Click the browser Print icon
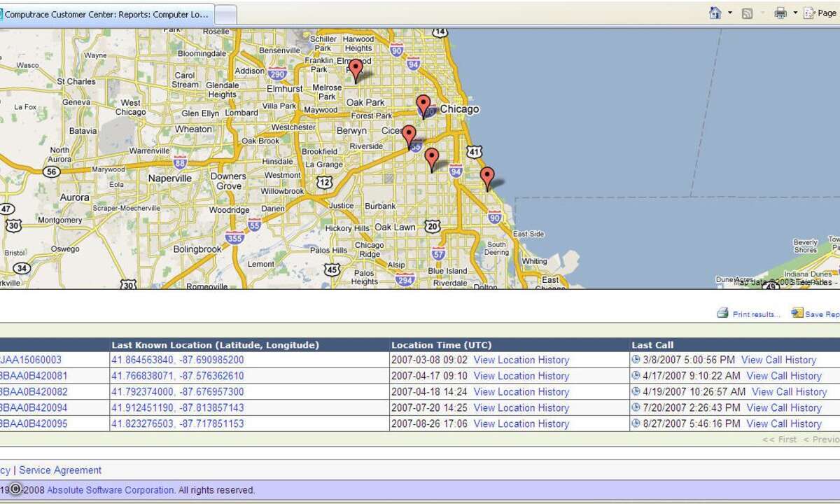Screen dimensions: 840x504 [780, 13]
